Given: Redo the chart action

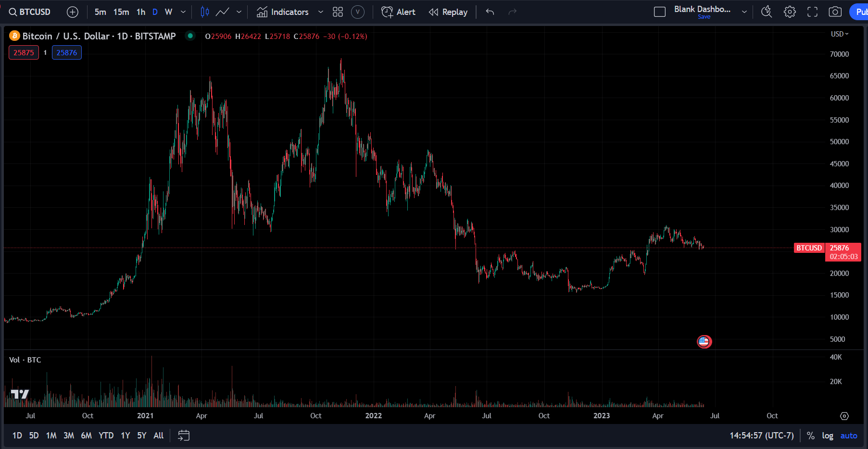Looking at the screenshot, I should coord(513,12).
